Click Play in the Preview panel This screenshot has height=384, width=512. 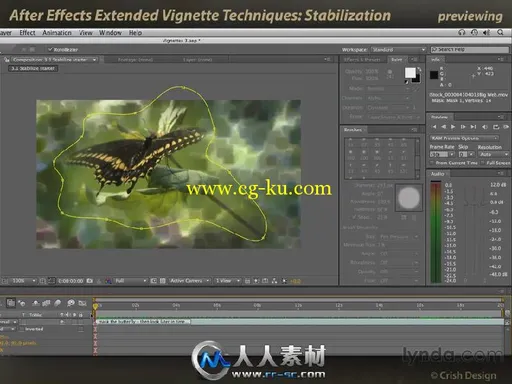tap(453, 127)
